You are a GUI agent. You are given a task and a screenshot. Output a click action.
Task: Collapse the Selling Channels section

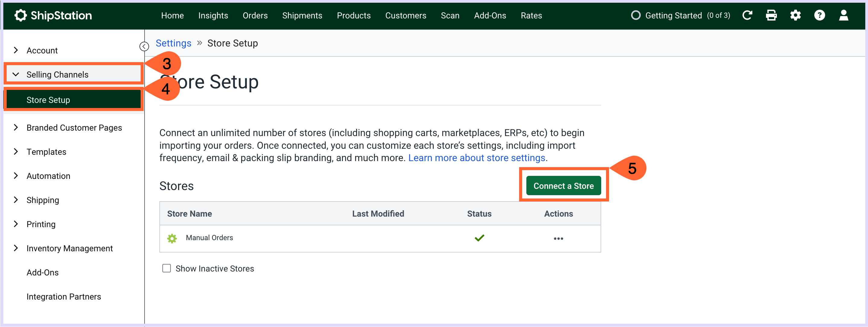click(15, 75)
